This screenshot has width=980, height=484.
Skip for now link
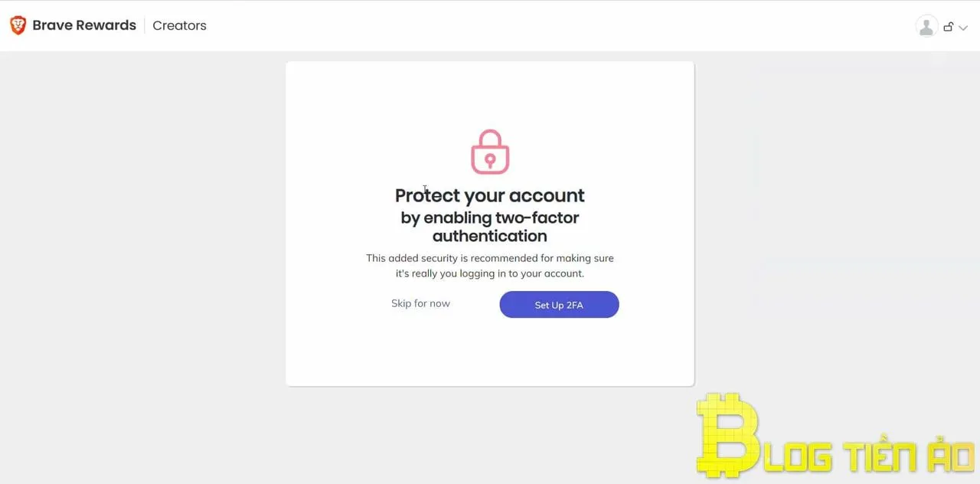[x=420, y=303]
